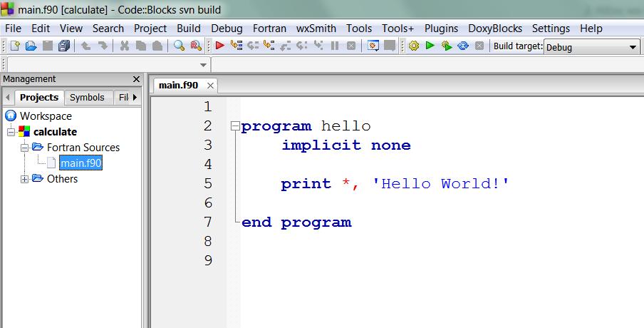Image resolution: width=644 pixels, height=328 pixels.
Task: Click the Break debugger pause icon
Action: click(335, 46)
